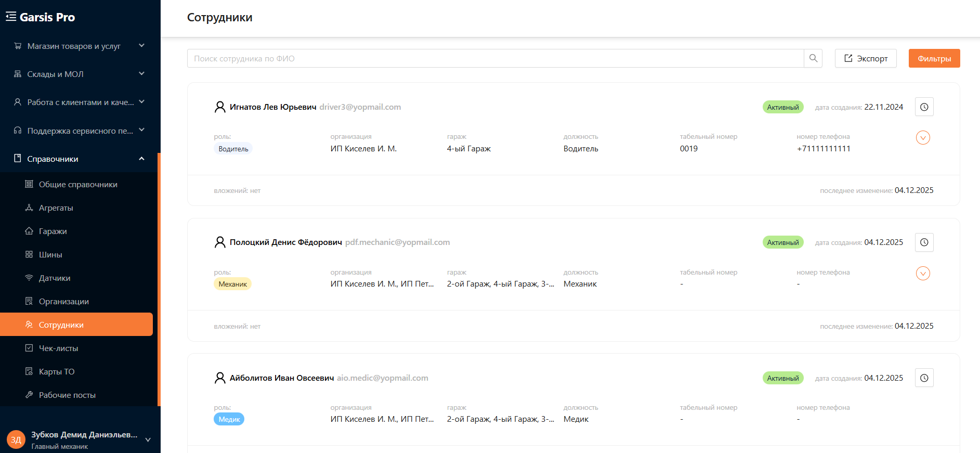Expand Магазин товаров и услуг menu

79,46
